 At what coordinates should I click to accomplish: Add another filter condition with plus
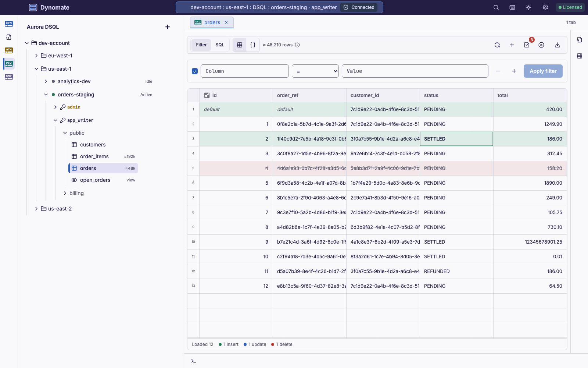tap(514, 71)
